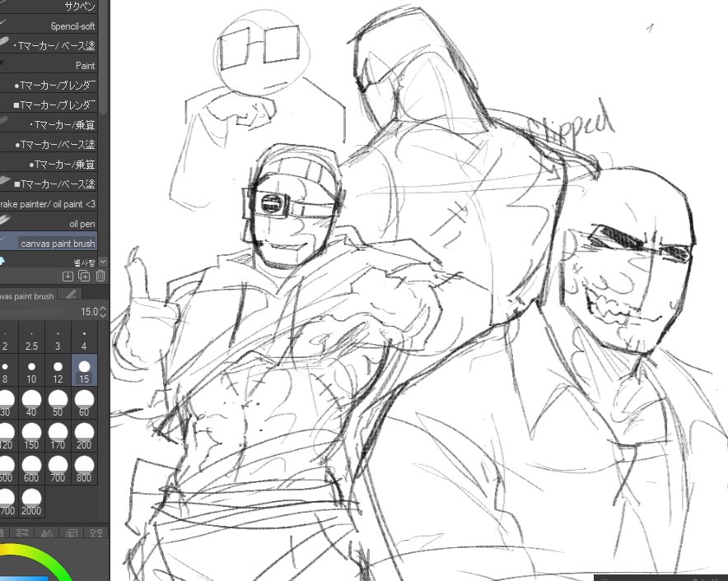728x581 pixels.
Task: Select the rake painter/ oil paint brush
Action: (x=49, y=204)
